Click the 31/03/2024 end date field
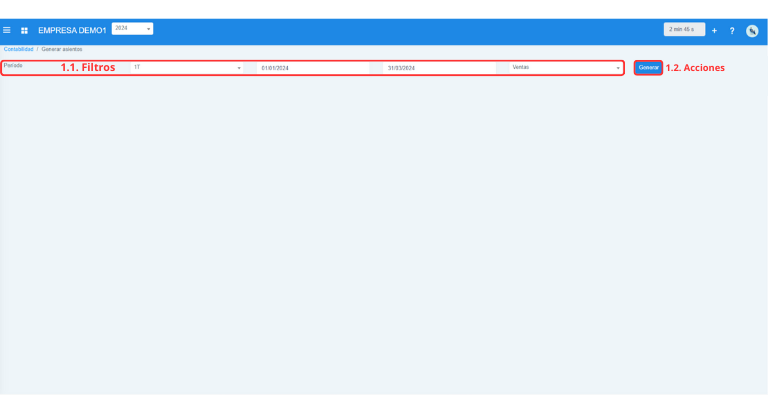This screenshot has height=413, width=768. [436, 68]
